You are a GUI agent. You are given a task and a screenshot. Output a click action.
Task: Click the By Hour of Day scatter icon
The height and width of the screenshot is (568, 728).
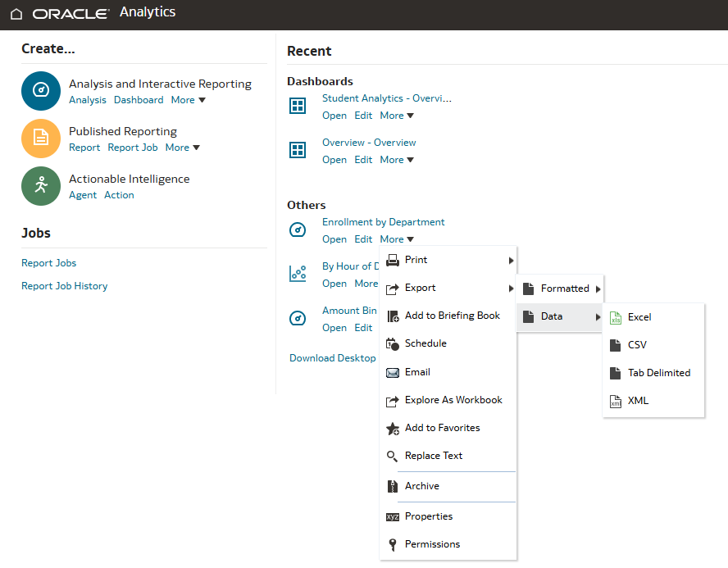[x=298, y=273]
